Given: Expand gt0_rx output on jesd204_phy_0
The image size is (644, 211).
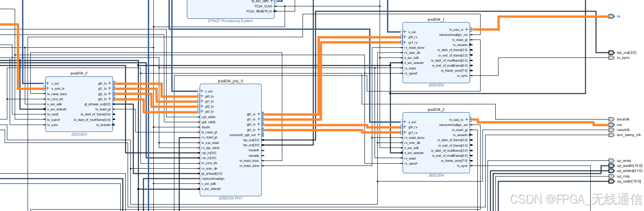Looking at the screenshot, I should (258, 114).
